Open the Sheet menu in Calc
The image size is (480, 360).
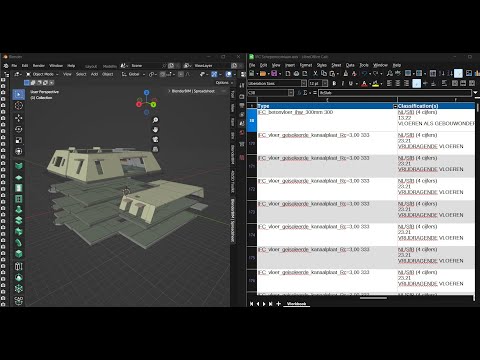[x=336, y=65]
